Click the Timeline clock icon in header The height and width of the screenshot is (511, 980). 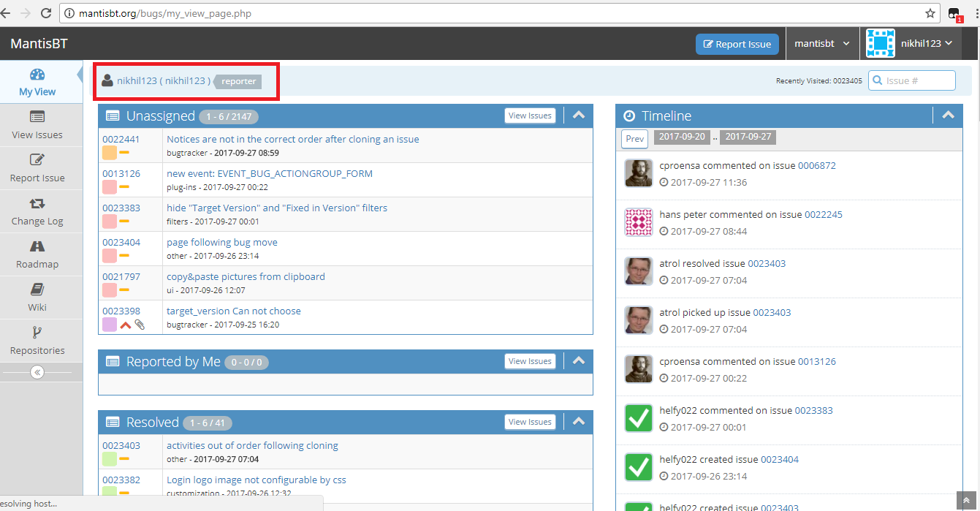(x=629, y=116)
